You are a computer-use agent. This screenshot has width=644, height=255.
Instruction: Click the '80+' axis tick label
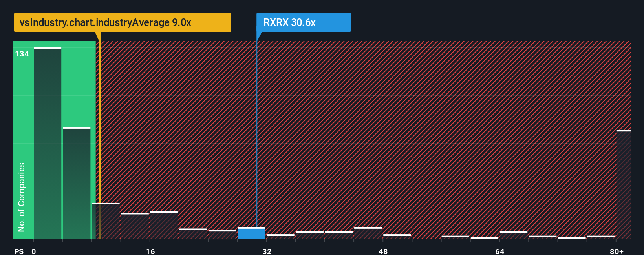coord(617,251)
